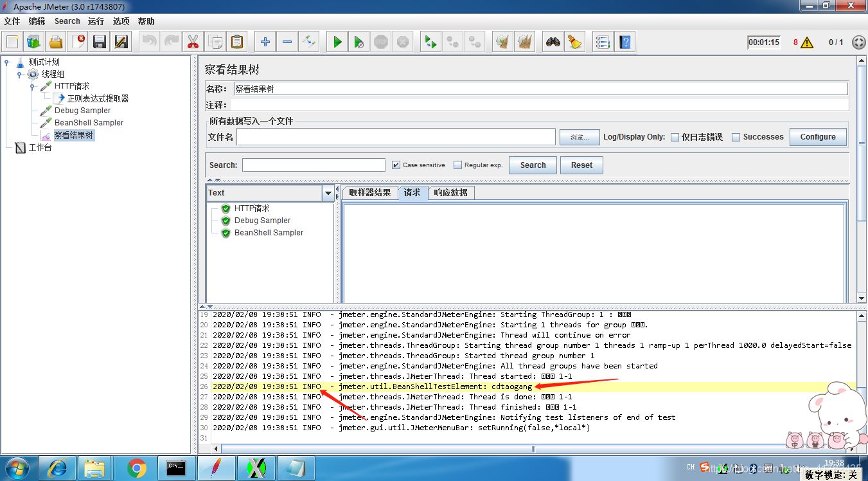Click the Clear broom-with-gear icon
The height and width of the screenshot is (481, 868).
(x=502, y=42)
